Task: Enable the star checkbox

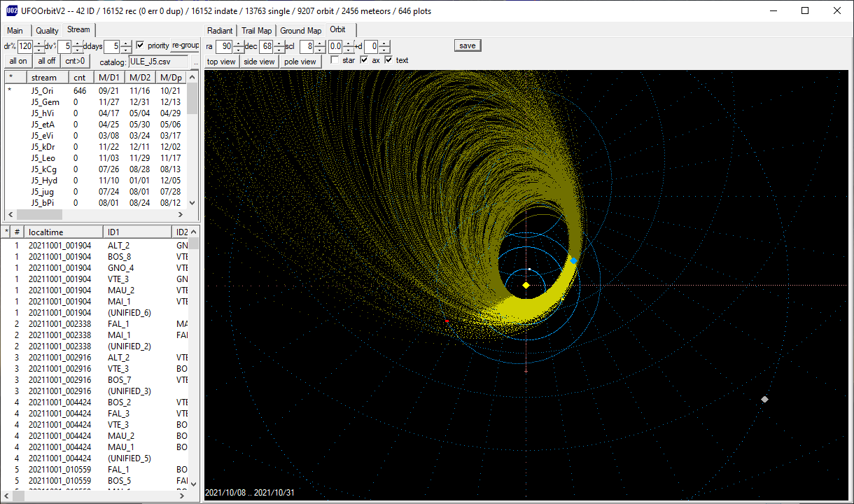Action: pyautogui.click(x=335, y=60)
